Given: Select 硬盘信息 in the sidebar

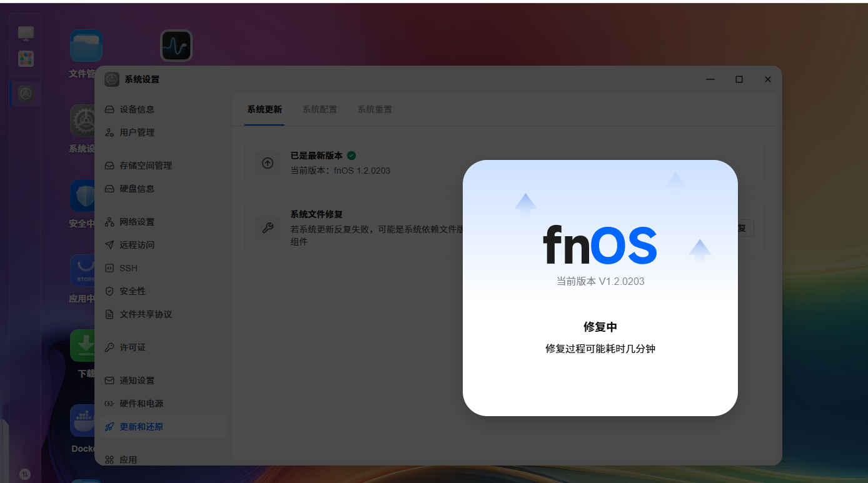Looking at the screenshot, I should (163, 189).
